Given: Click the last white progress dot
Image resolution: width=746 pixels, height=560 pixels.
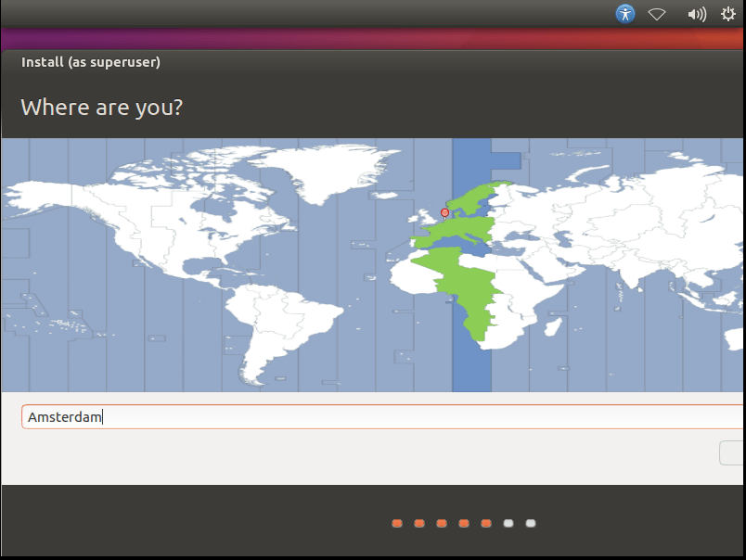Looking at the screenshot, I should pyautogui.click(x=531, y=524).
